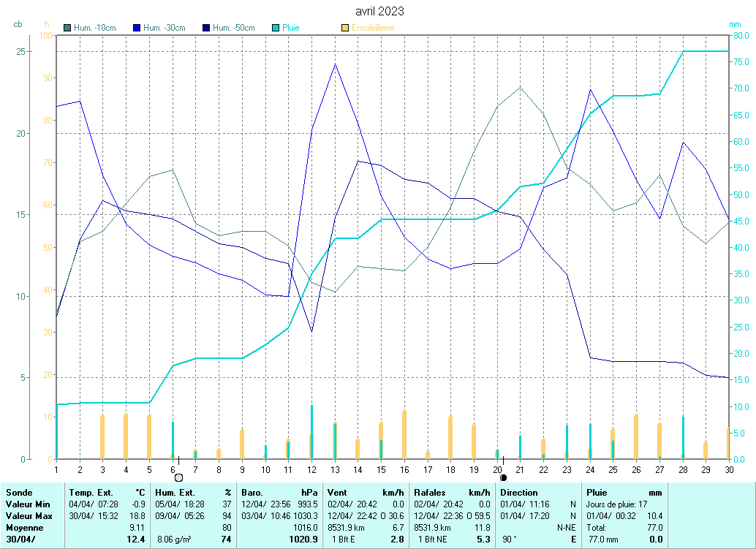Click the Hum. Ext. column header
This screenshot has height=549, width=756.
coord(175,493)
